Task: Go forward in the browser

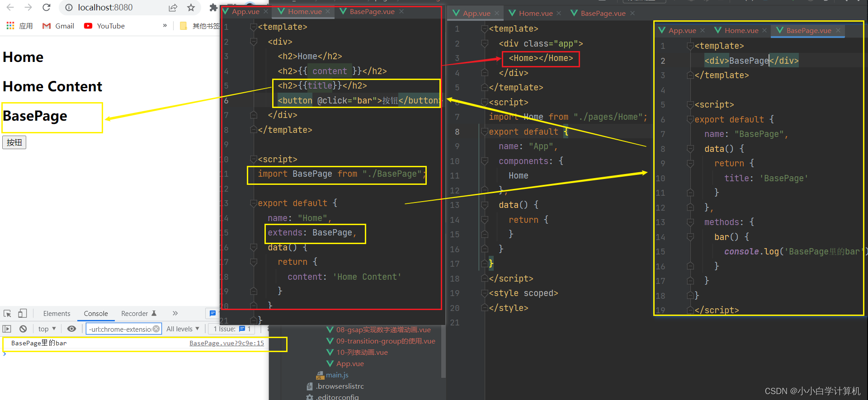Action: tap(28, 7)
